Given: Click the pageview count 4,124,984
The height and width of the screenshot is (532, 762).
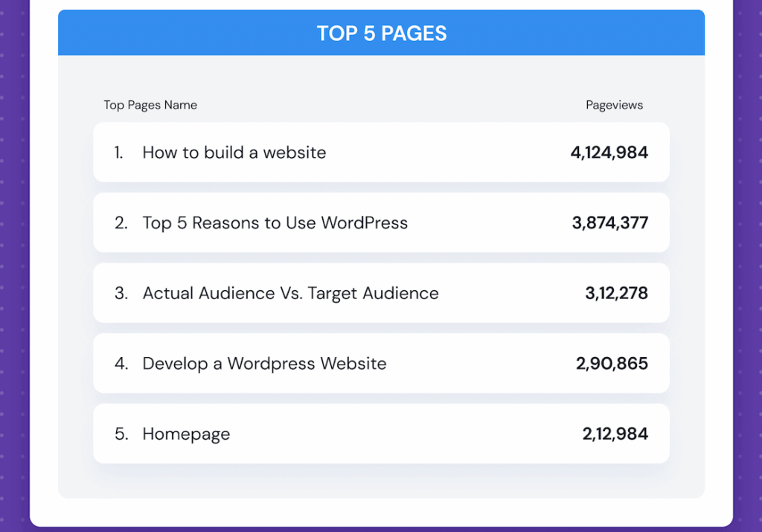Looking at the screenshot, I should tap(609, 153).
